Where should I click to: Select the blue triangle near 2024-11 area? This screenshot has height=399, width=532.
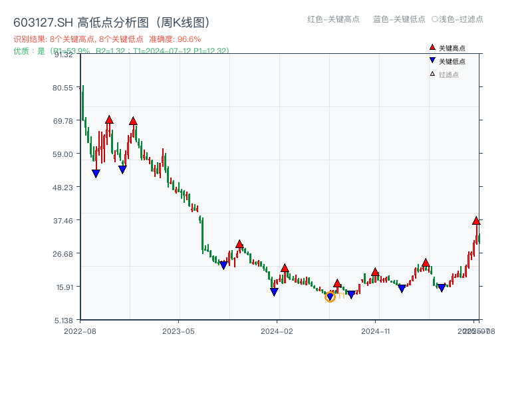point(402,289)
